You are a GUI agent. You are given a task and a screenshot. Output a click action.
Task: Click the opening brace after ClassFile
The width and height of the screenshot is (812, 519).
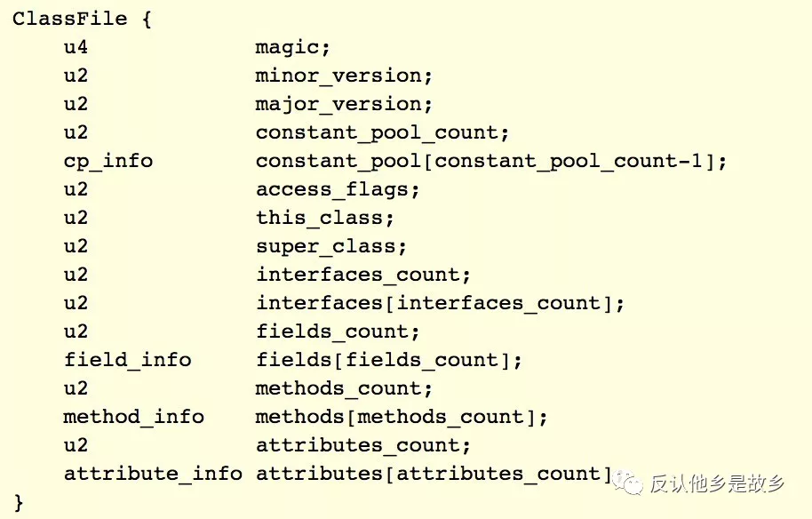147,19
